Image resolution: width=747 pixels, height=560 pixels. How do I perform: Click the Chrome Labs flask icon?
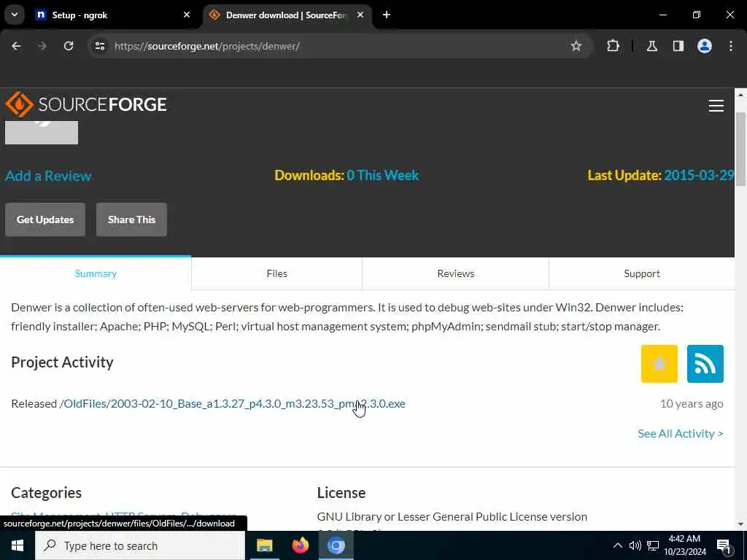click(652, 46)
